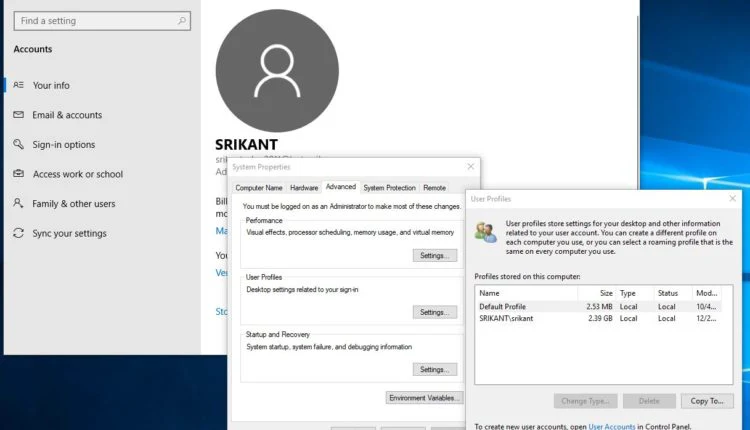This screenshot has width=750, height=430.
Task: Click the Copy To button
Action: 707,401
